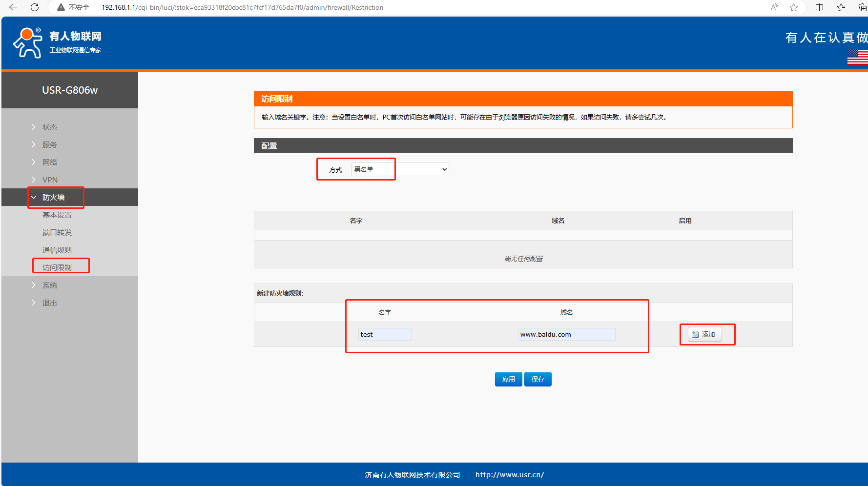Click the browser back arrow
This screenshot has width=868, height=486.
click(x=13, y=7)
